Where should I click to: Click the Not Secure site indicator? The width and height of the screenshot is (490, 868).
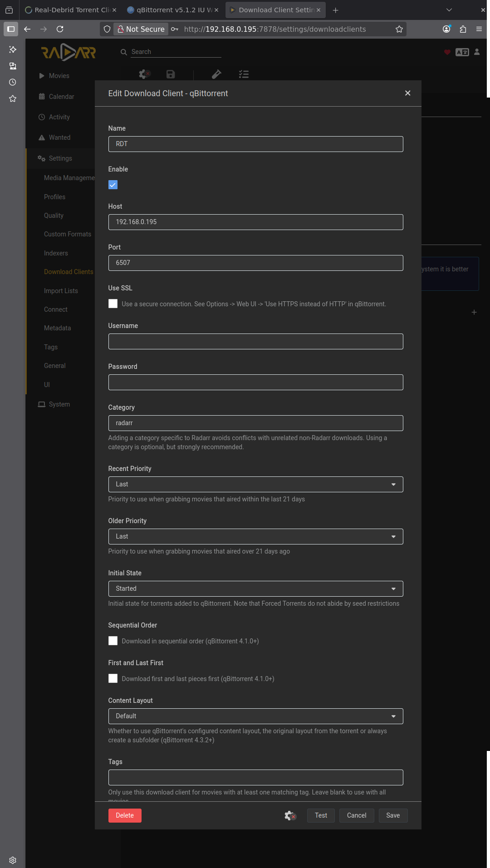pyautogui.click(x=141, y=29)
